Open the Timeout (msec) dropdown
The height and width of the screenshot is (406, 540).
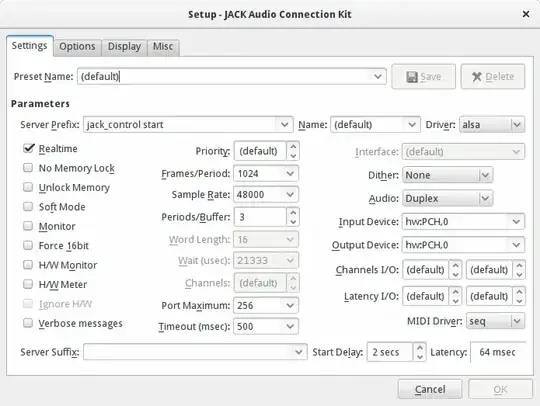point(290,326)
